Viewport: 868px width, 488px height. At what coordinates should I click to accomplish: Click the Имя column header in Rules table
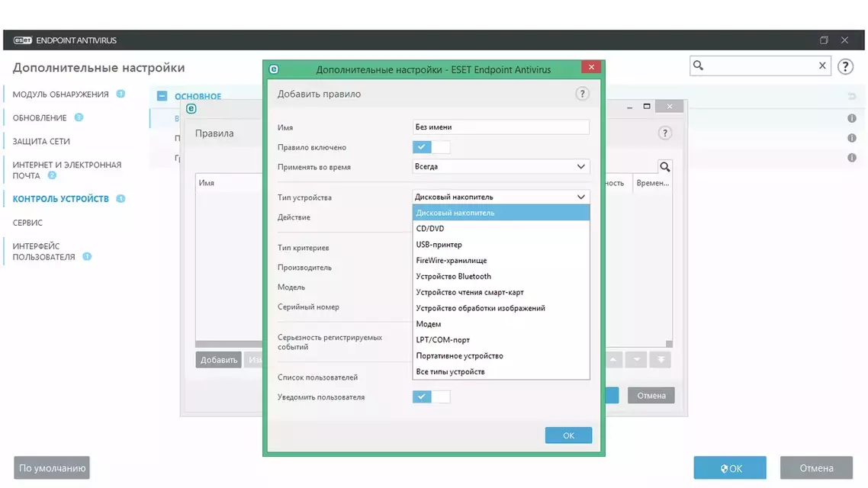pos(207,182)
